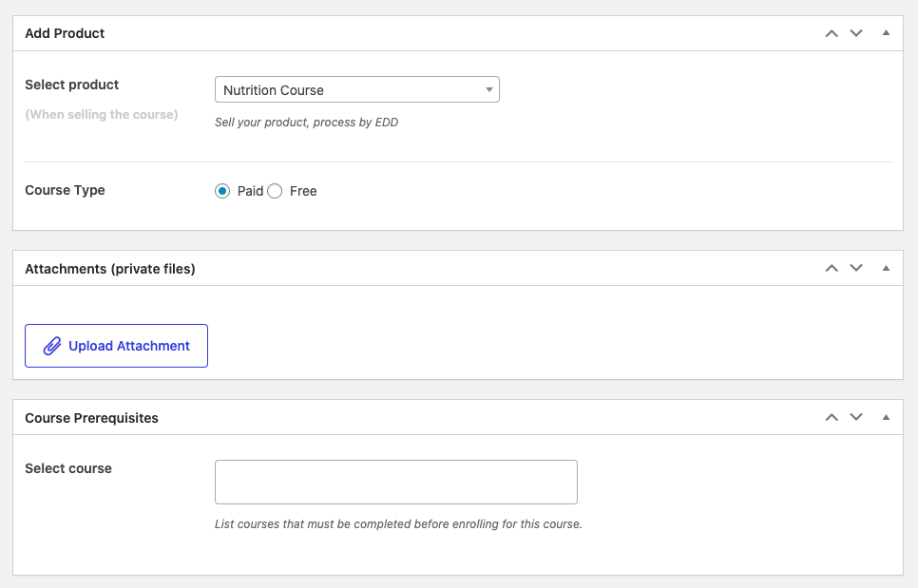Move Attachments panel down
918x588 pixels.
856,268
